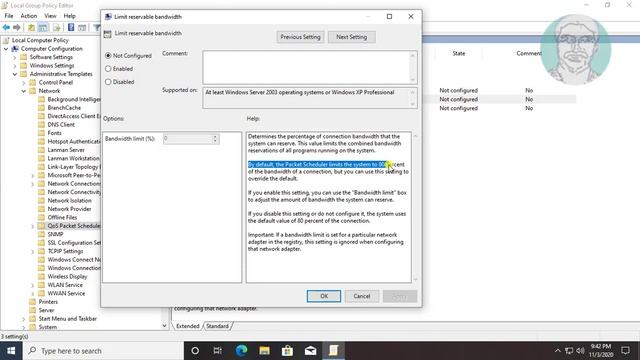Open the notification center icon

(x=625, y=351)
